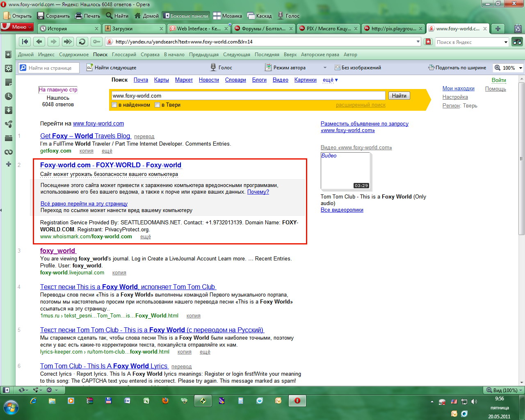Click the fast forward navigation button
The height and width of the screenshot is (420, 525).
click(x=68, y=41)
